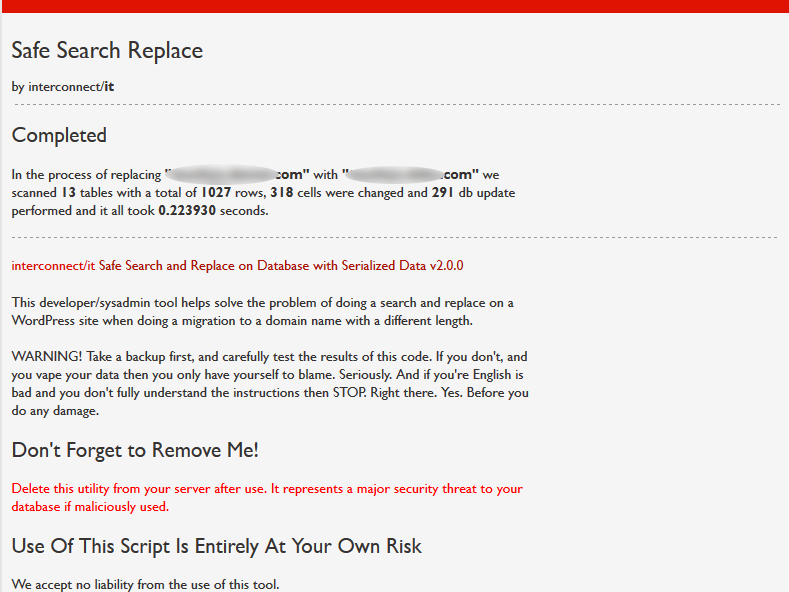This screenshot has height=592, width=789.
Task: Click the "Entirely At Your Own Risk" heading
Action: (216, 546)
